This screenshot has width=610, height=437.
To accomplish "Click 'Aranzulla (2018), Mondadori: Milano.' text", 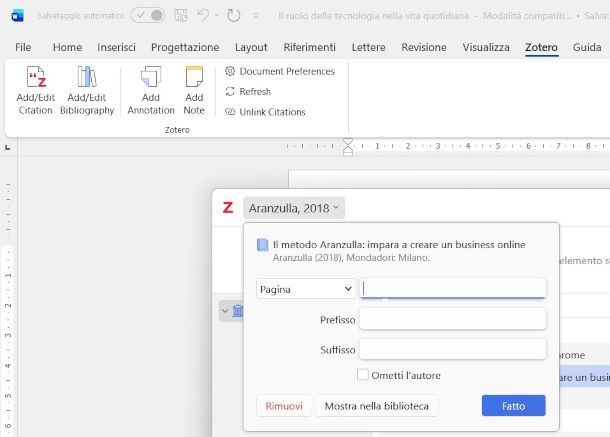I will point(351,258).
